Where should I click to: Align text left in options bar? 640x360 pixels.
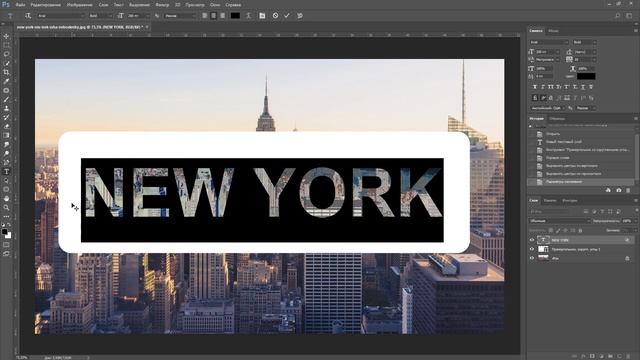pyautogui.click(x=204, y=16)
